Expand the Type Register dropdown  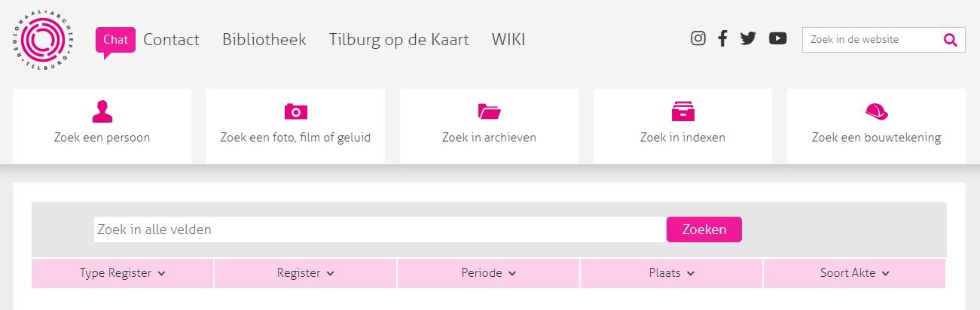click(123, 273)
